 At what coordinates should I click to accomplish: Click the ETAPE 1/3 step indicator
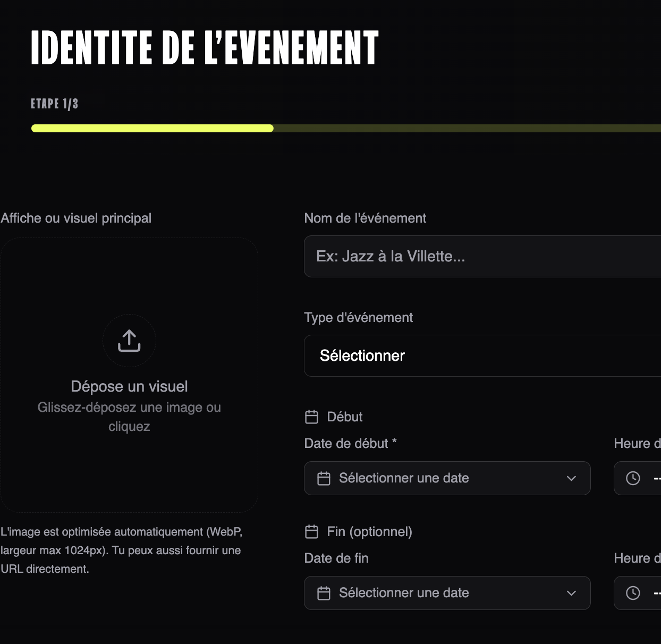tap(54, 104)
